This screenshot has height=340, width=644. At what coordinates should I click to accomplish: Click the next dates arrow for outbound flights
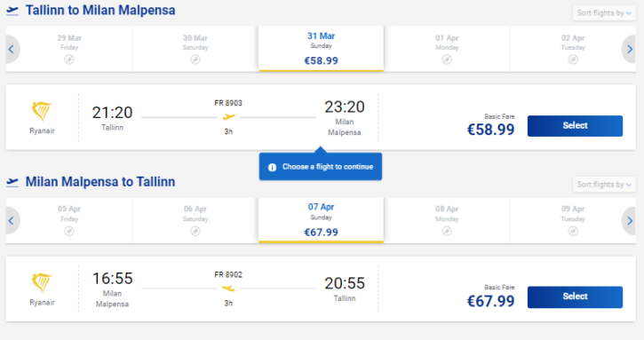[629, 50]
